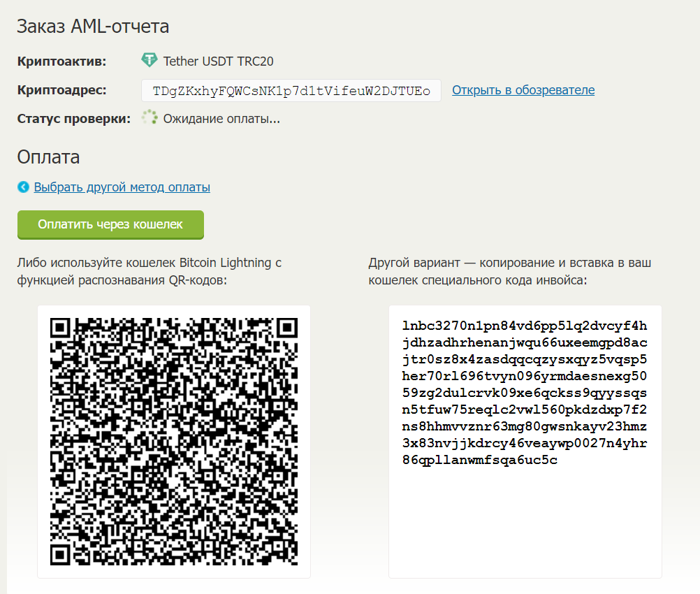
Task: Open crypto address in explorer link
Action: [523, 90]
